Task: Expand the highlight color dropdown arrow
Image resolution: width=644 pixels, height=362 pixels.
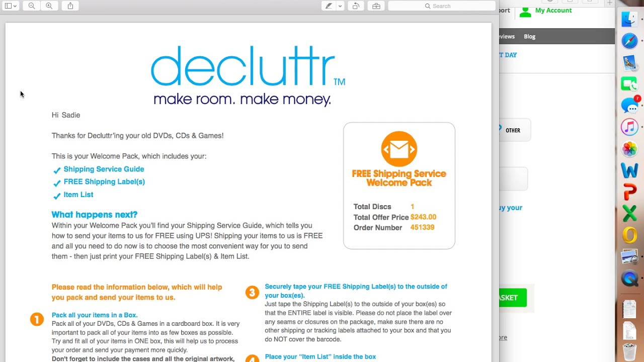Action: coord(340,6)
